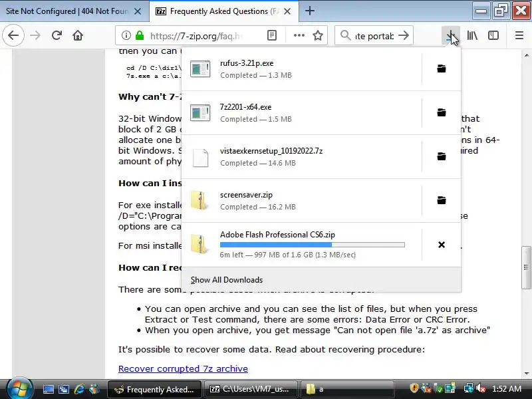The height and width of the screenshot is (399, 532).
Task: Open a new tab
Action: click(309, 11)
